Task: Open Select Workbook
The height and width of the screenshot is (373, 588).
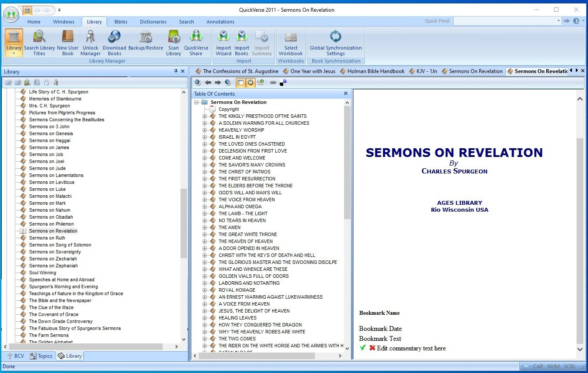Action: [x=291, y=43]
